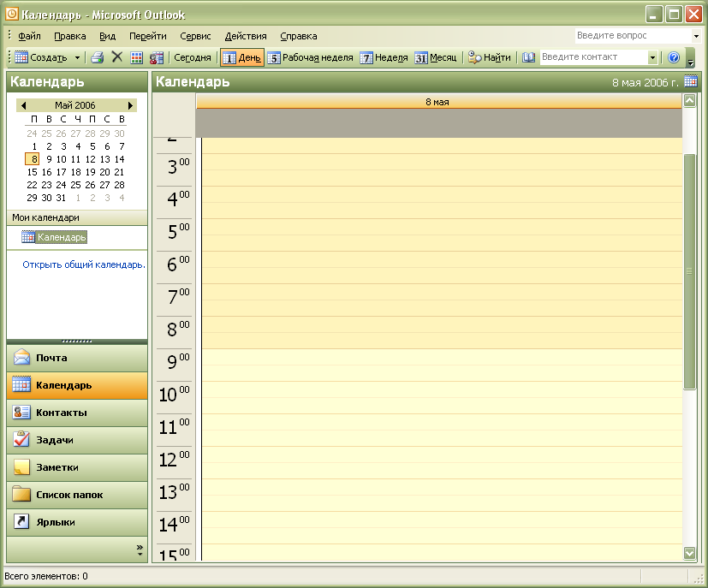Go to Сегодня

tap(193, 57)
